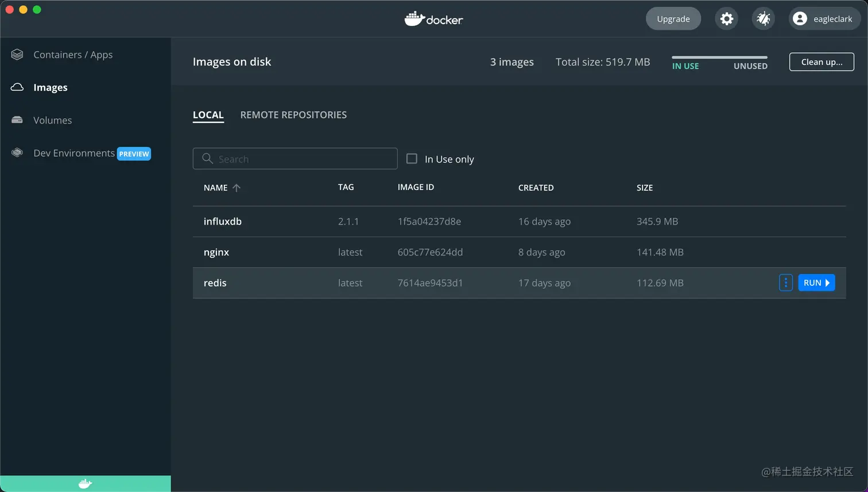The width and height of the screenshot is (868, 492).
Task: Open the redis row three-dot menu
Action: pos(786,282)
